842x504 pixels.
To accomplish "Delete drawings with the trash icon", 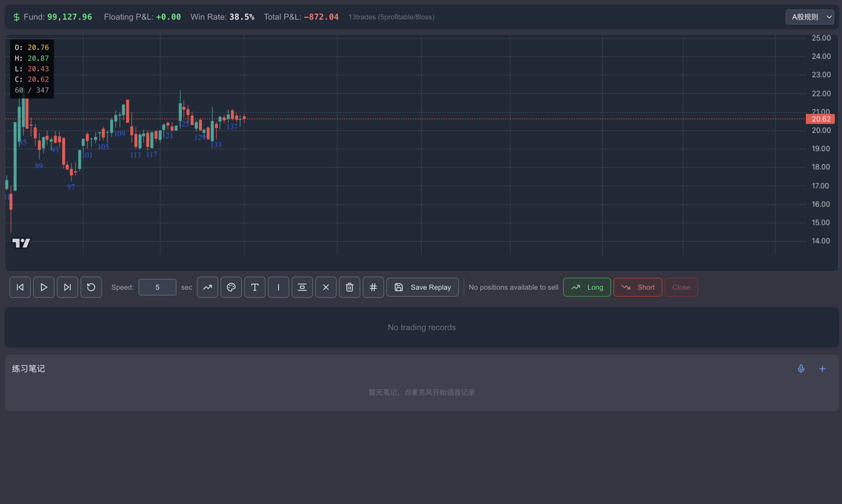I will (x=349, y=287).
